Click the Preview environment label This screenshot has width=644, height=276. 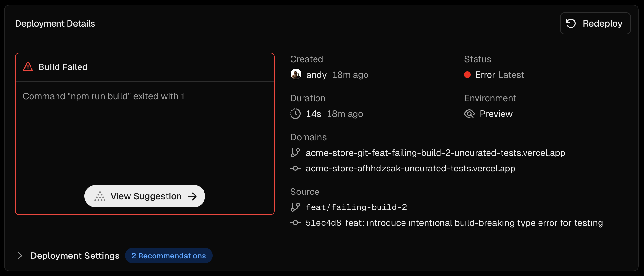point(496,114)
